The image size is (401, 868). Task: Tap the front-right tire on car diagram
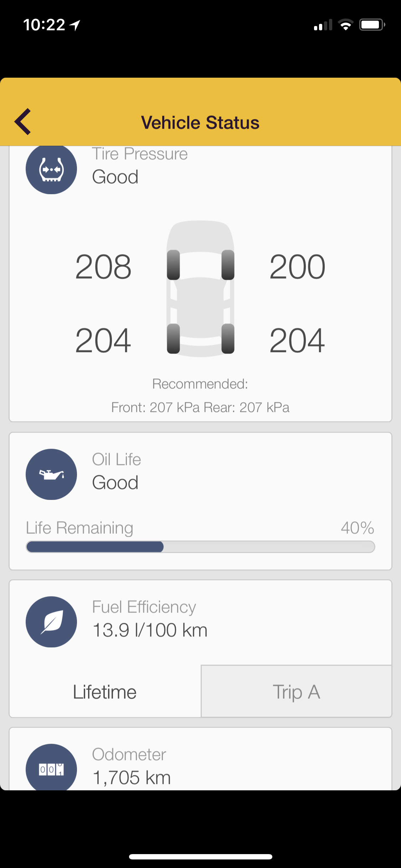[x=228, y=265]
